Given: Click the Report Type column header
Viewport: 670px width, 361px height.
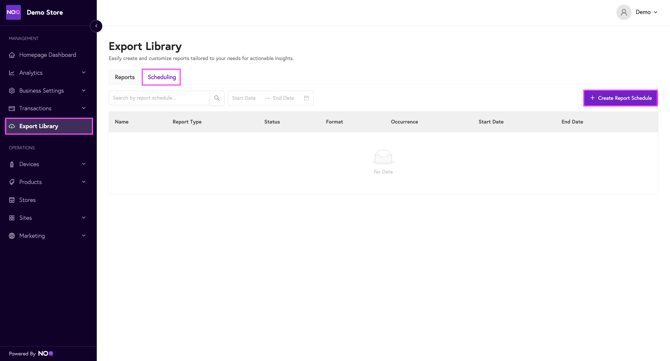Looking at the screenshot, I should pos(187,122).
